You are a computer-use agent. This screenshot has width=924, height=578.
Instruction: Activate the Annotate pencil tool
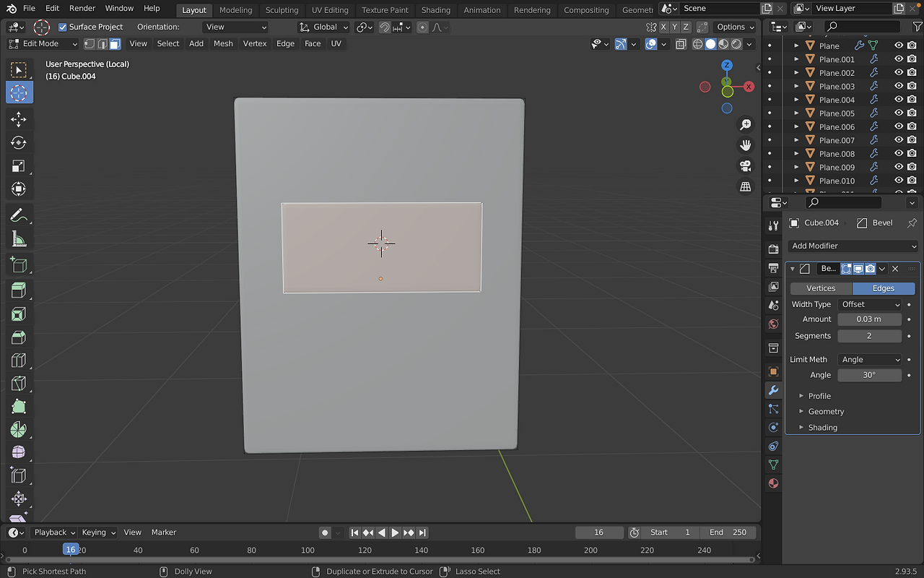coord(19,215)
